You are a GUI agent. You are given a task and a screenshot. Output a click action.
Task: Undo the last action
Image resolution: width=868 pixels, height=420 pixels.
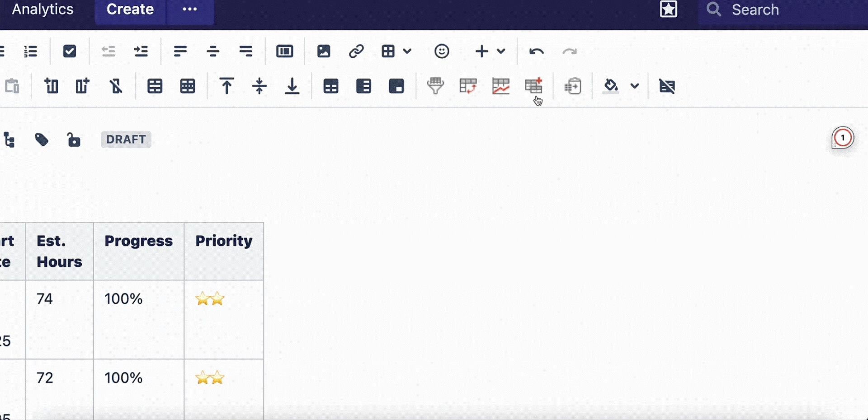(537, 51)
